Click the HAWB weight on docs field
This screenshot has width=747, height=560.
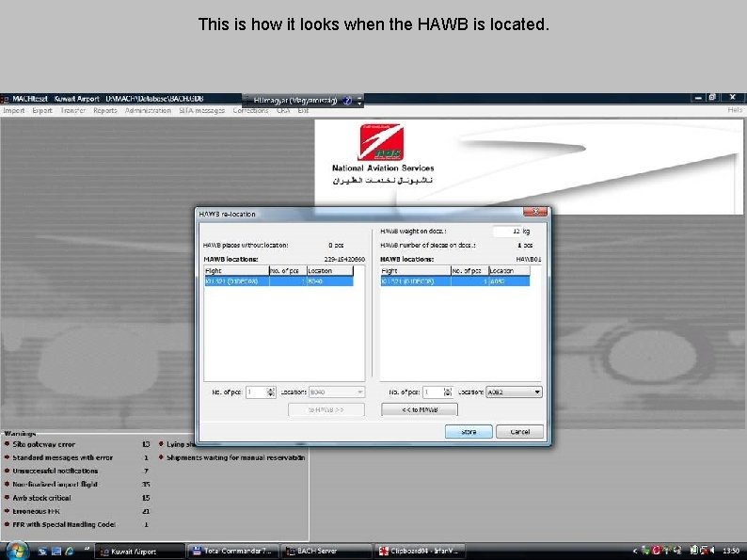click(x=507, y=232)
